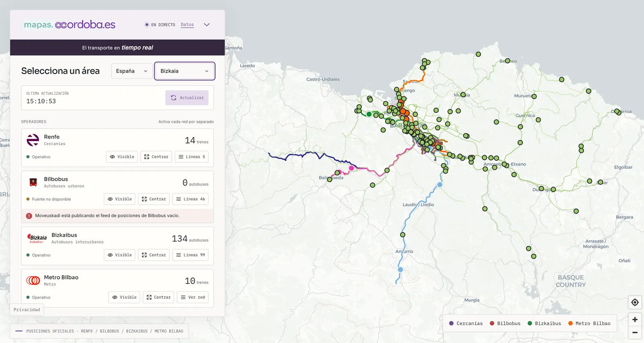Click the Renfe 14 trenes count
Viewport: 644px width, 343px height.
coord(196,140)
